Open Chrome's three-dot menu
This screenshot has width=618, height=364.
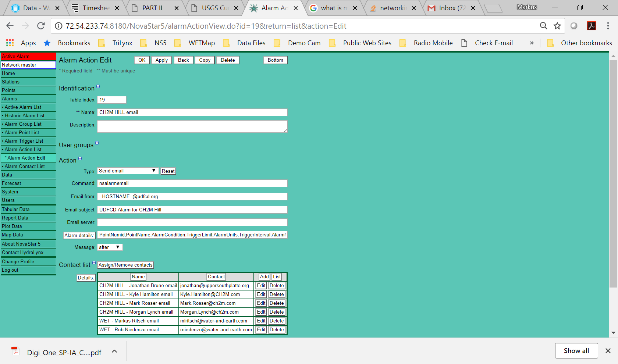coord(608,26)
